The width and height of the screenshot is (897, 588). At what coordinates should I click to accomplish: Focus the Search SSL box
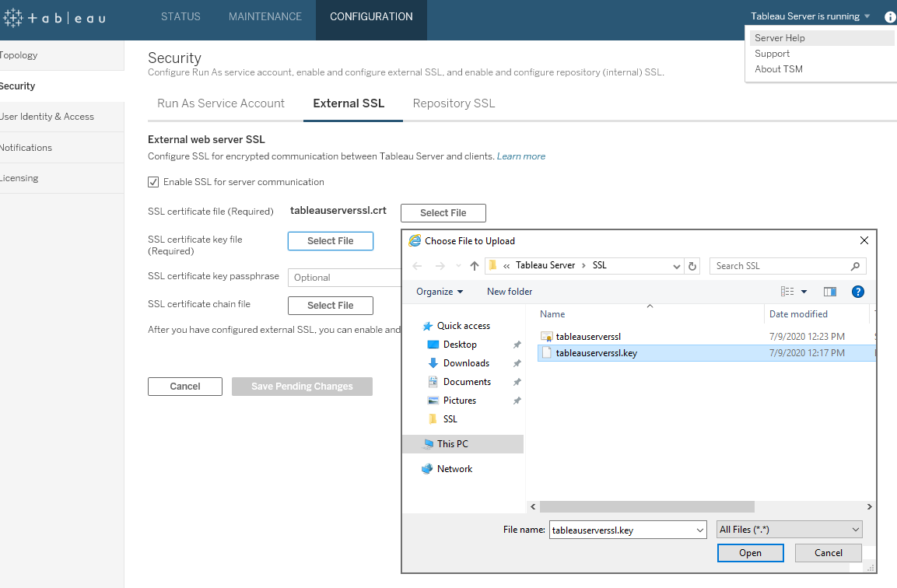pos(781,266)
